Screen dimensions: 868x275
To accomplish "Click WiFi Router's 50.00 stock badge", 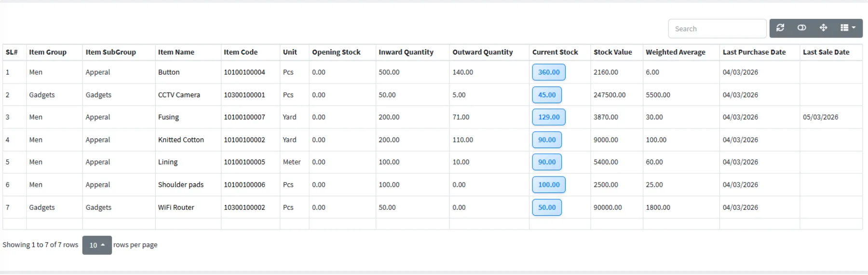I will (546, 207).
